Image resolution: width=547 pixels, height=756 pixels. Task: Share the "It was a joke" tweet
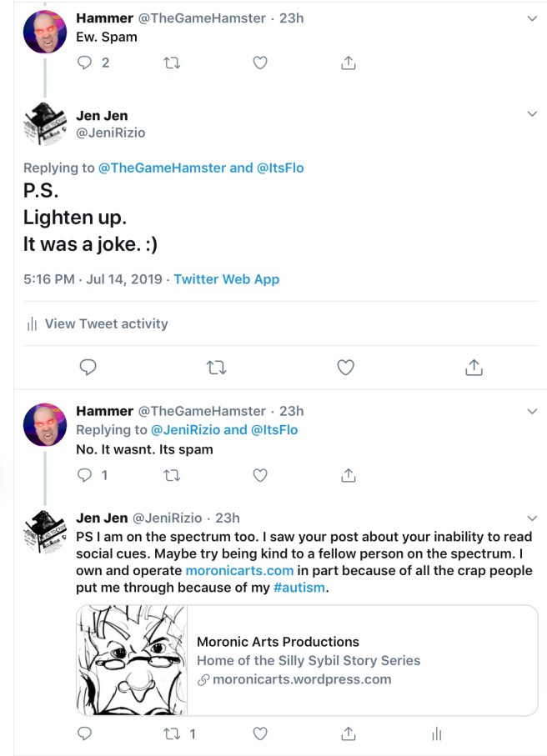point(474,367)
